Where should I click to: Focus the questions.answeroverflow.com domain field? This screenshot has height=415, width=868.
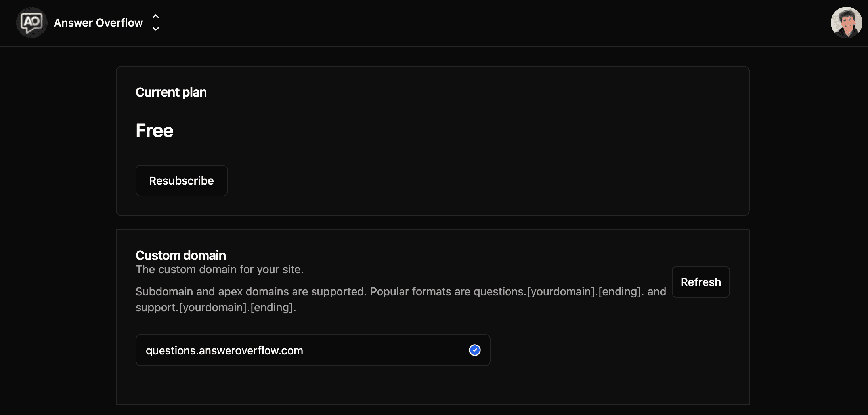(x=301, y=350)
